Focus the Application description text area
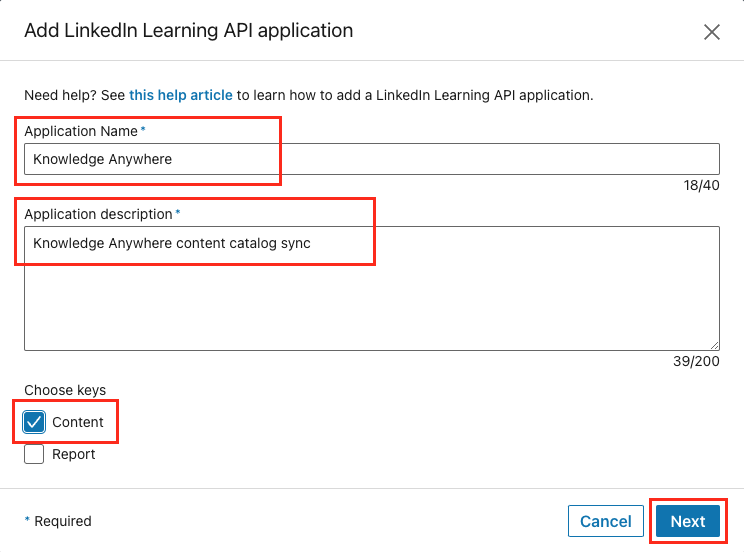This screenshot has height=552, width=744. click(x=372, y=289)
